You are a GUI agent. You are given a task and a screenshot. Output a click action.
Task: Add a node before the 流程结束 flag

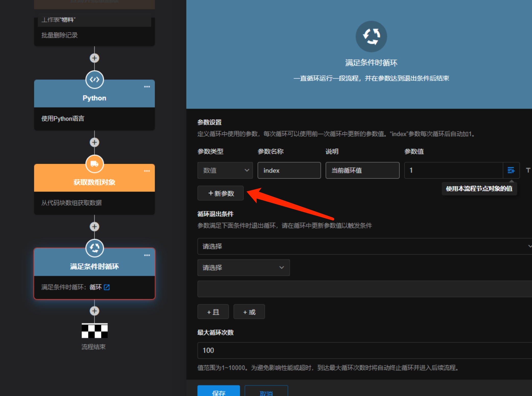tap(94, 311)
